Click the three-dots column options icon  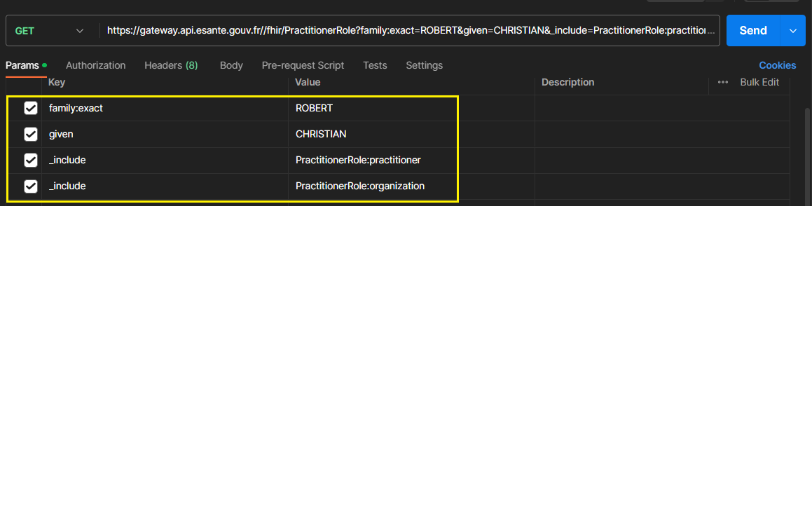(722, 82)
